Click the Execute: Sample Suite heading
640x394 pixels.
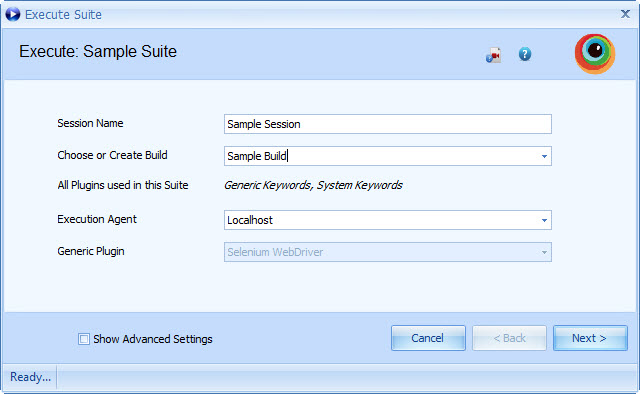coord(98,51)
